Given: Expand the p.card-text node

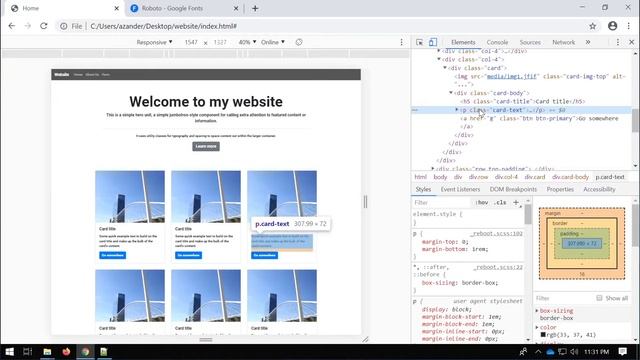Looking at the screenshot, I should coord(457,110).
